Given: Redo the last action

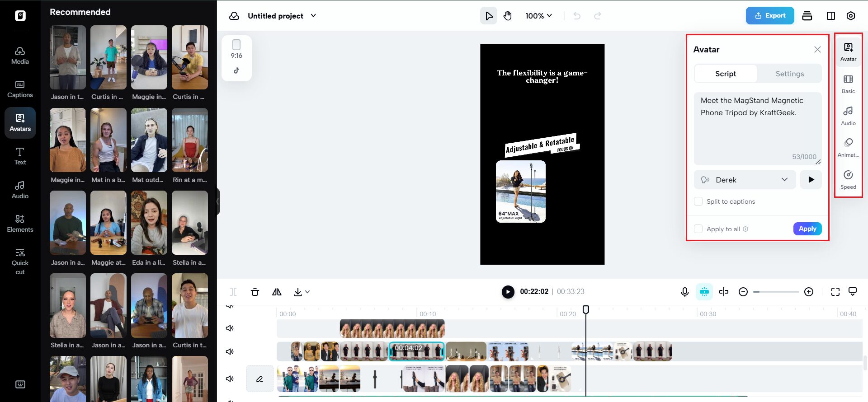Looking at the screenshot, I should click(x=598, y=16).
